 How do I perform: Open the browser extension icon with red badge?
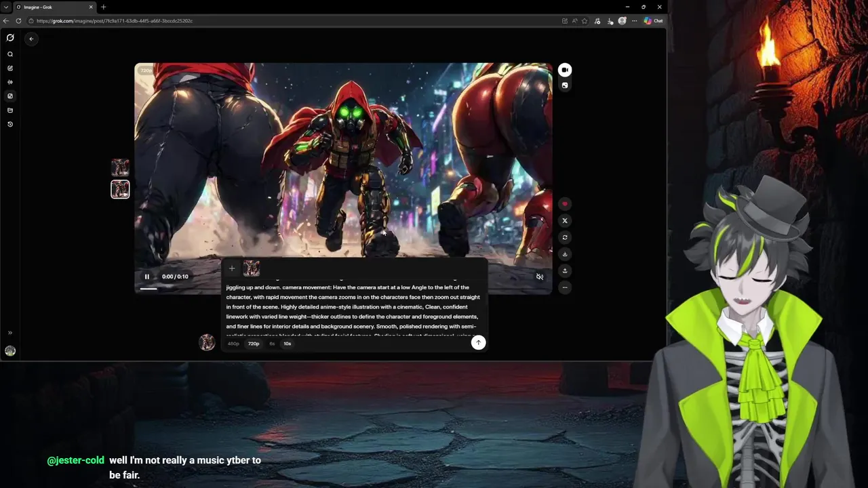point(597,21)
